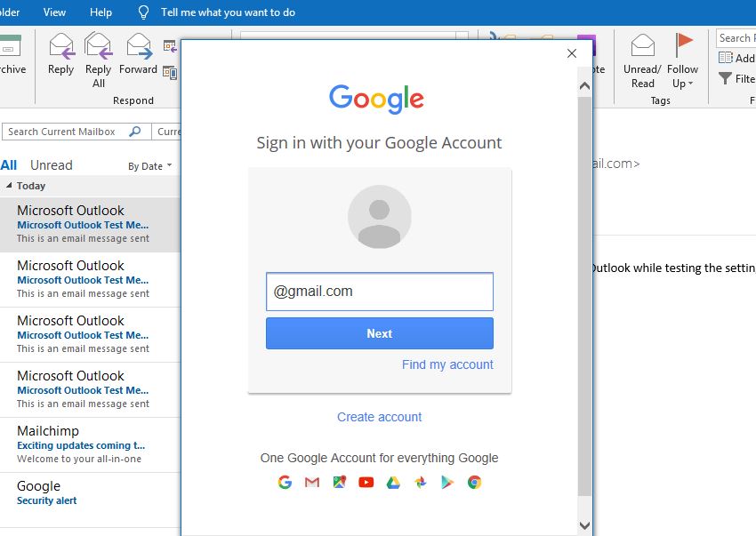Click the profile avatar placeholder image
Viewport: 756px width, 536px height.
pyautogui.click(x=380, y=217)
